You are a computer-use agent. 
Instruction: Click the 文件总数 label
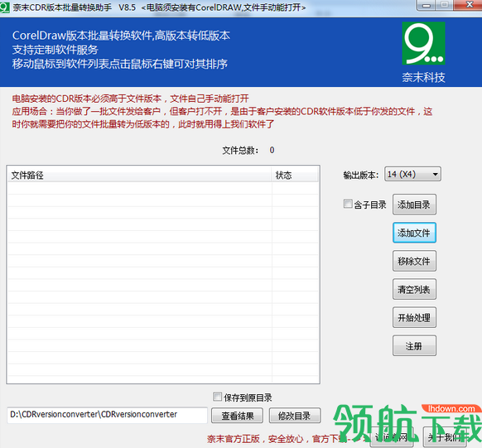pos(240,150)
